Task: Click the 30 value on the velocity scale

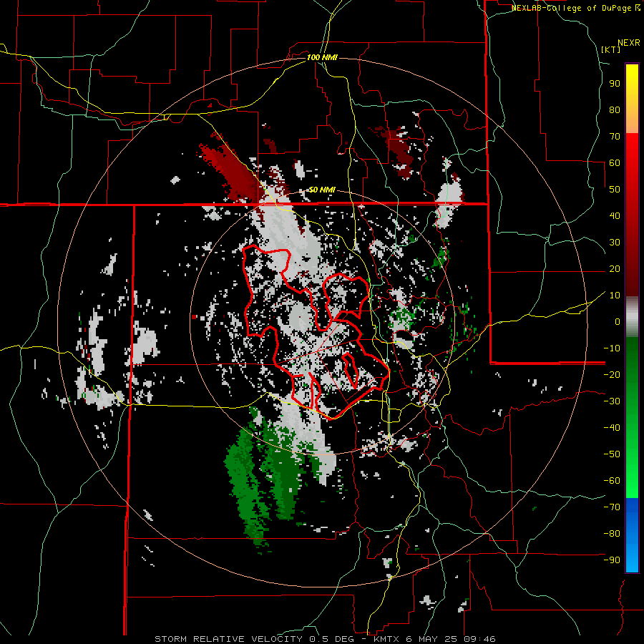Action: [x=615, y=243]
